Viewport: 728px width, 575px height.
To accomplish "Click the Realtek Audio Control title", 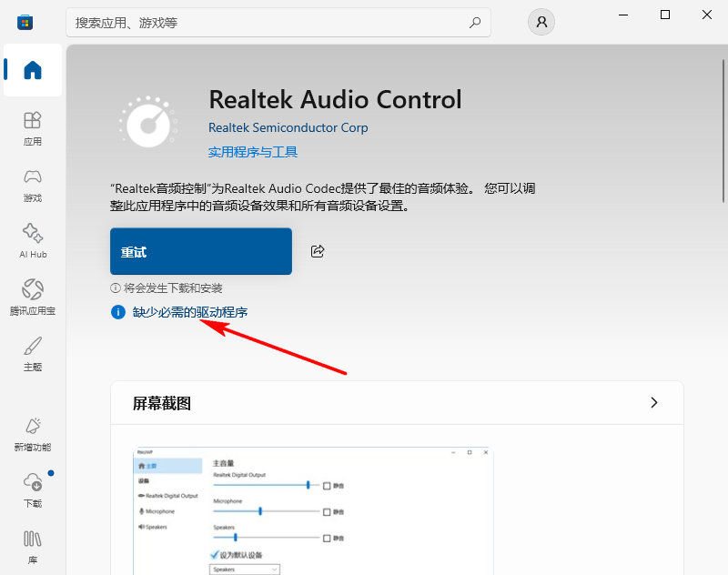I will click(x=335, y=99).
